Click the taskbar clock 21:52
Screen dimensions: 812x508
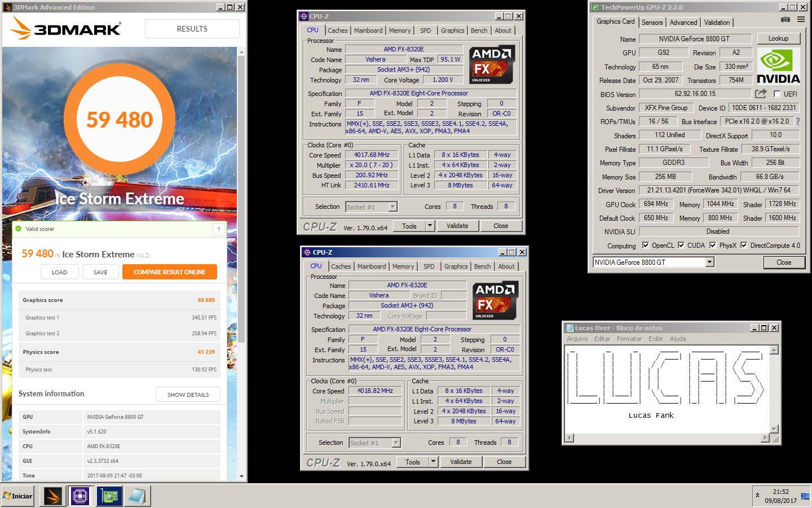[x=781, y=492]
